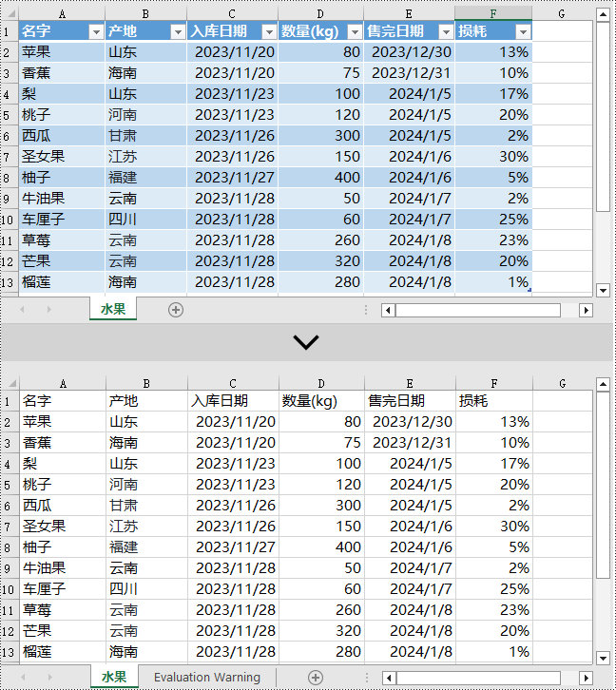Open the 数量(kg) column filter dropdown
This screenshot has width=616, height=690.
coord(355,31)
